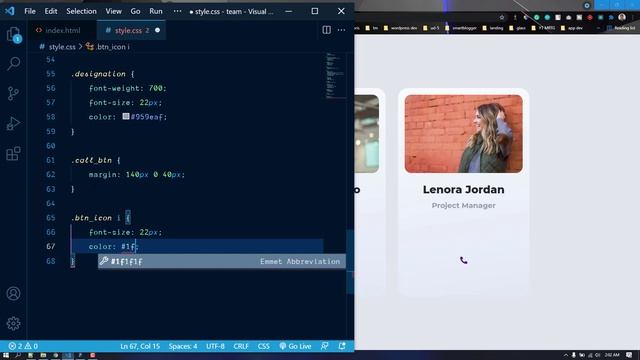Click the microphone icon in the system tray
Image resolution: width=640 pixels, height=360 pixels.
tap(574, 355)
